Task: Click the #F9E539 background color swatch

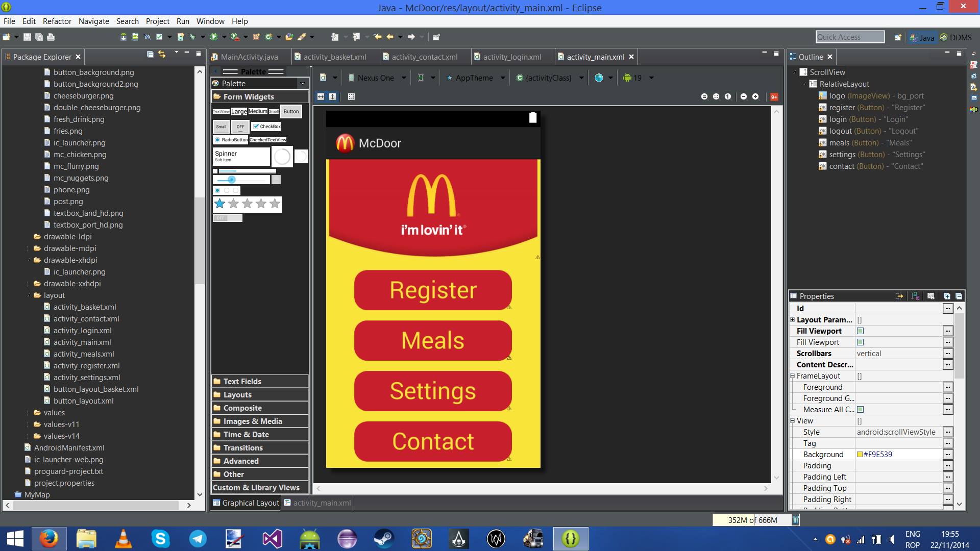Action: 860,455
